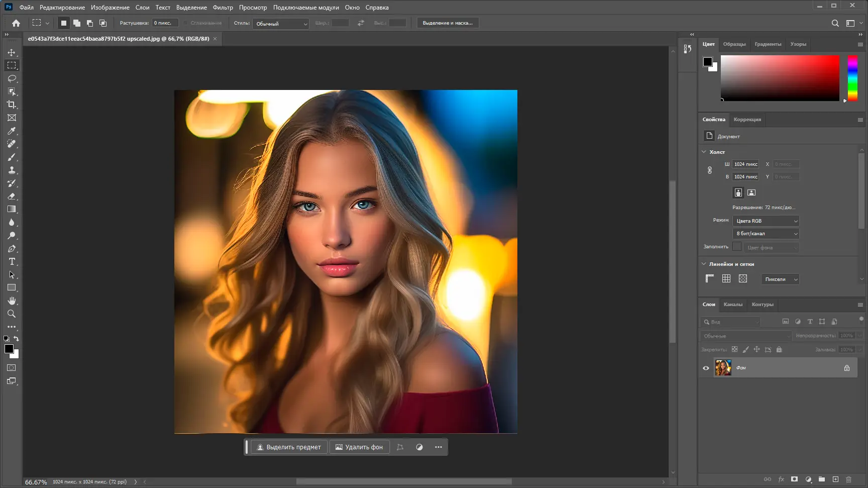Open the Фильтр menu

click(223, 8)
